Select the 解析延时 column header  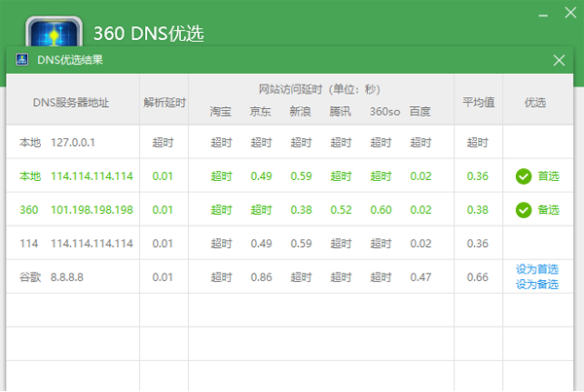pyautogui.click(x=164, y=102)
